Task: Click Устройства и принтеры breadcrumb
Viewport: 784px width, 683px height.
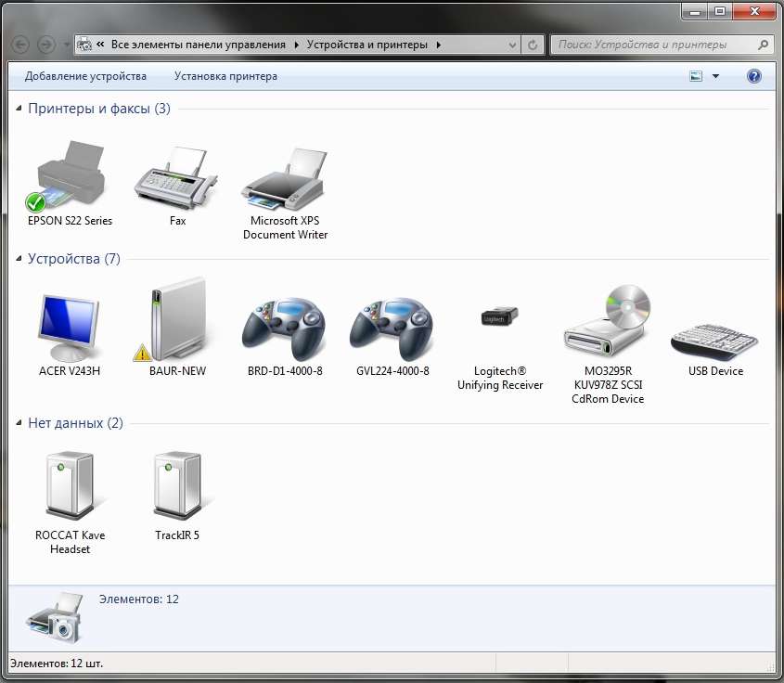Action: [367, 45]
